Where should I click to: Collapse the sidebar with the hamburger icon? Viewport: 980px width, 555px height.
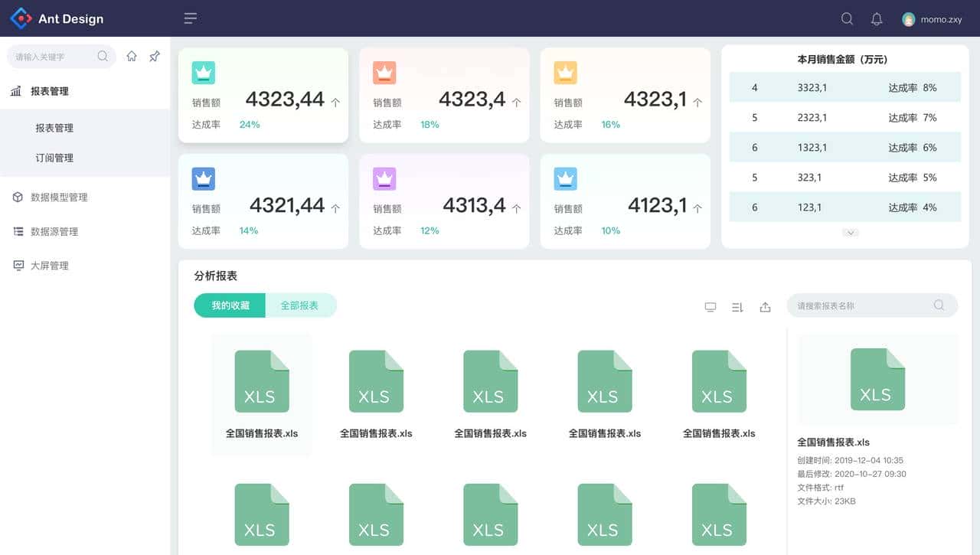click(190, 18)
